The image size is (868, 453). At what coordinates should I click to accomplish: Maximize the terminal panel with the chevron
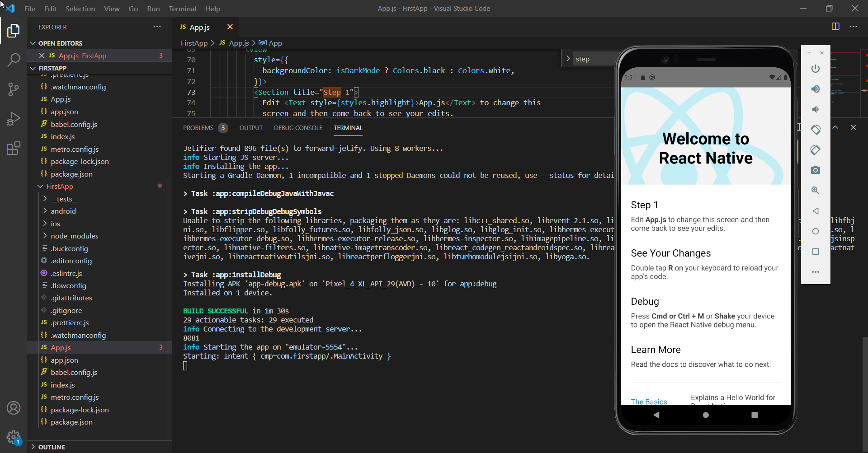point(835,128)
